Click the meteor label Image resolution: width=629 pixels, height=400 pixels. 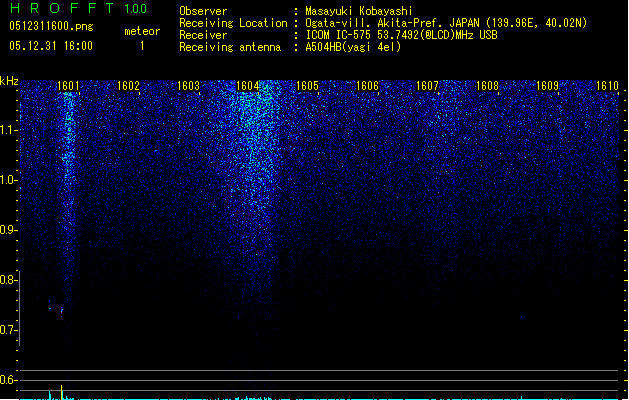coord(142,31)
